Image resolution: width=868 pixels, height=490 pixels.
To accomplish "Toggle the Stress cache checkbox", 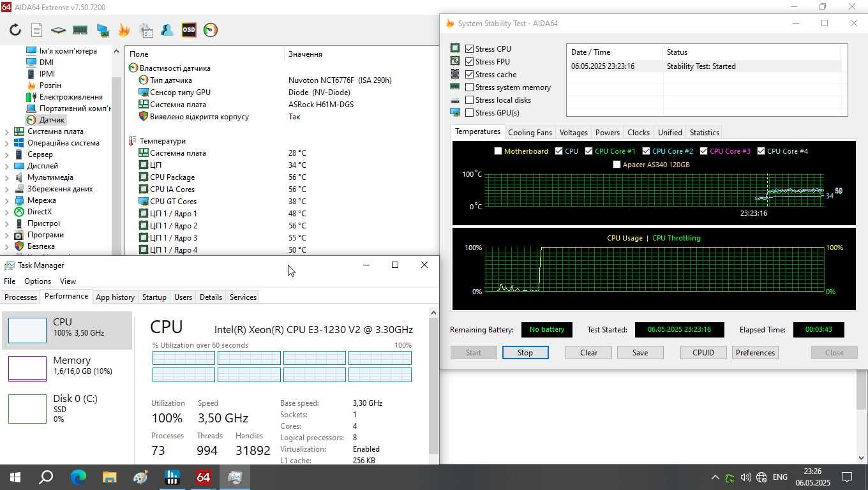I will coord(470,75).
